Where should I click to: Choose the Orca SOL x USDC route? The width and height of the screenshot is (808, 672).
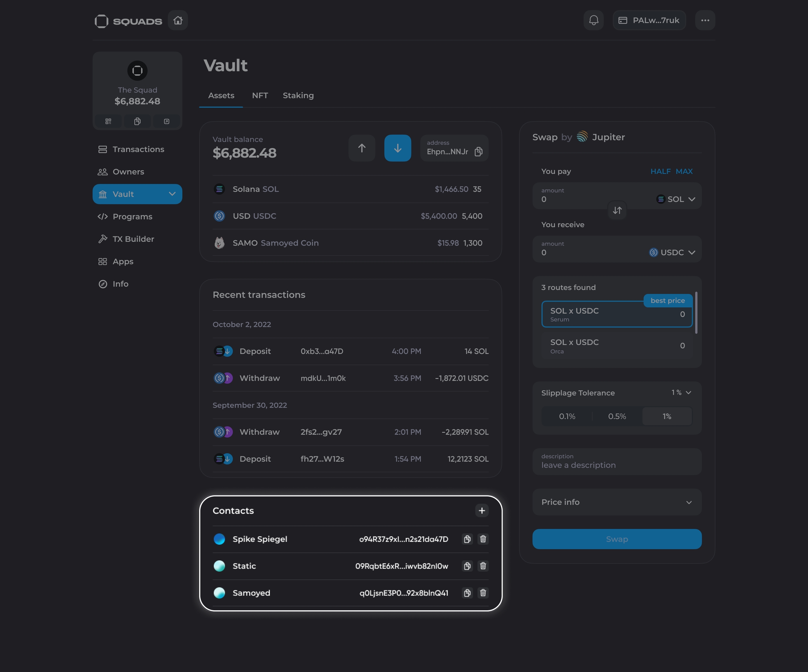pyautogui.click(x=617, y=346)
